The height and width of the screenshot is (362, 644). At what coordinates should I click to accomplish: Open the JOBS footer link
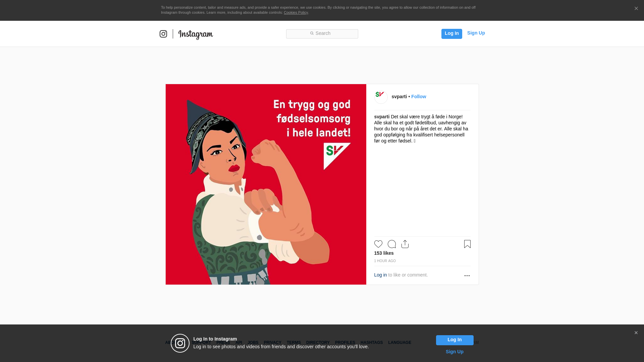pyautogui.click(x=253, y=343)
